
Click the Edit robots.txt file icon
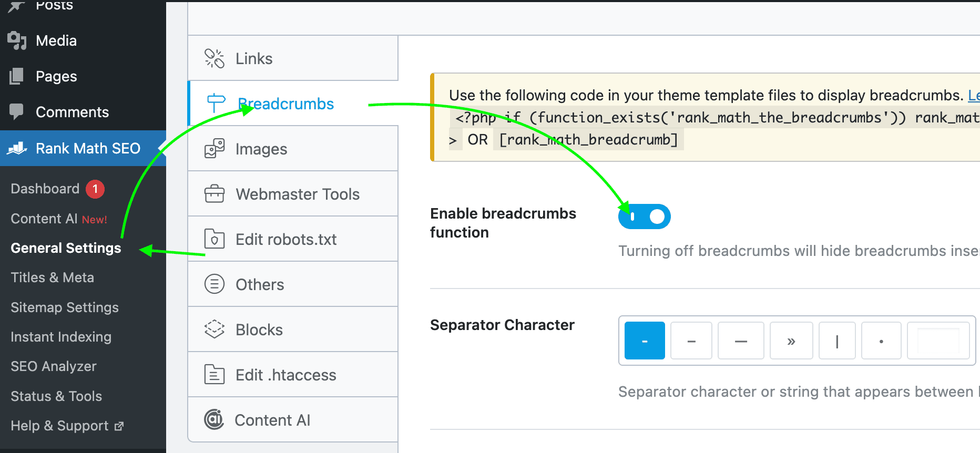pos(215,239)
